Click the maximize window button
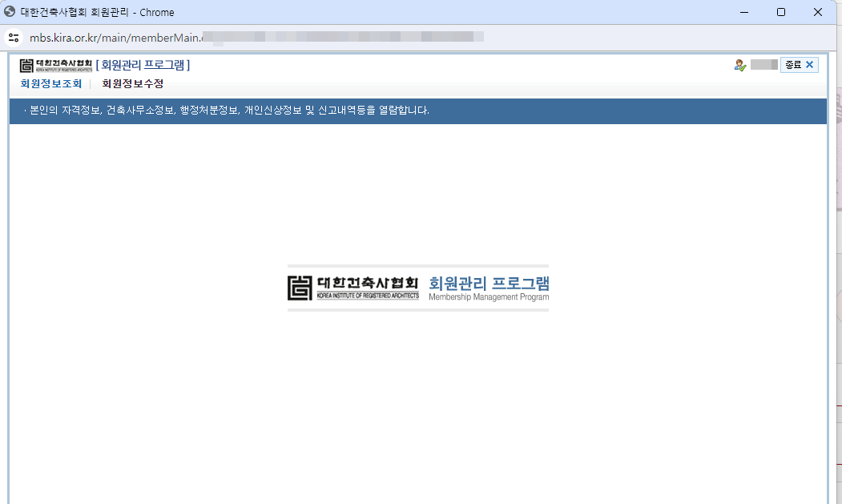 pyautogui.click(x=780, y=12)
